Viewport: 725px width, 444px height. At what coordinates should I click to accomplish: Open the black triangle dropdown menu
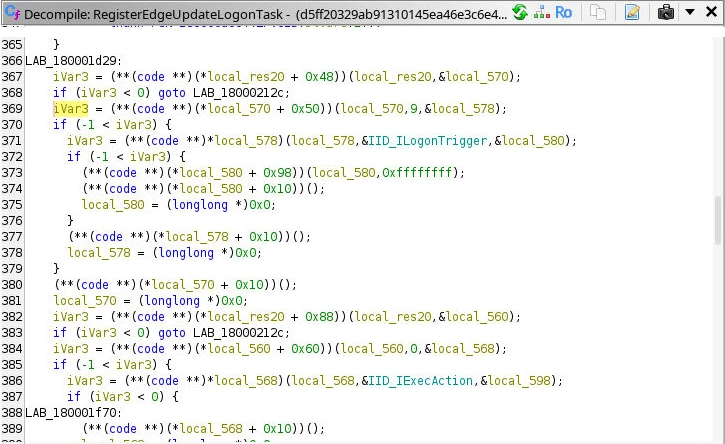[690, 12]
